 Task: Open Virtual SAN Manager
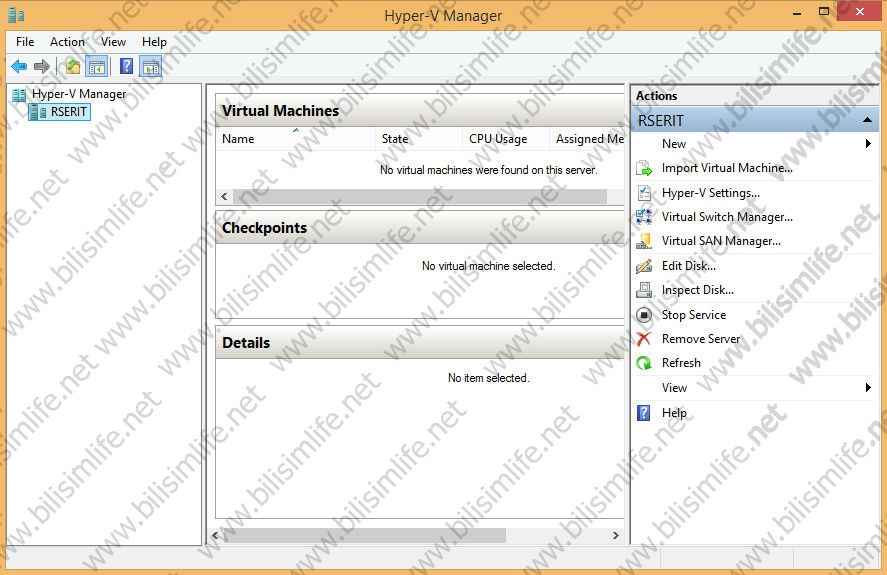[720, 241]
